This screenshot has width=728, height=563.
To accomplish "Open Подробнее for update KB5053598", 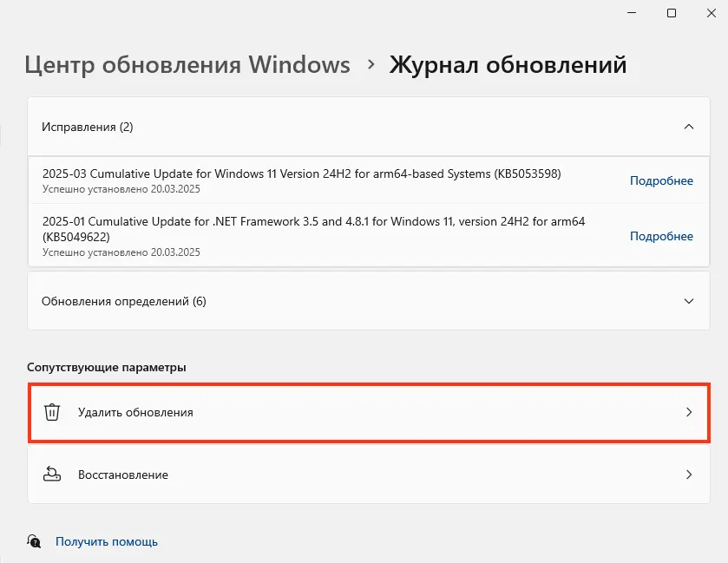I will click(x=661, y=180).
